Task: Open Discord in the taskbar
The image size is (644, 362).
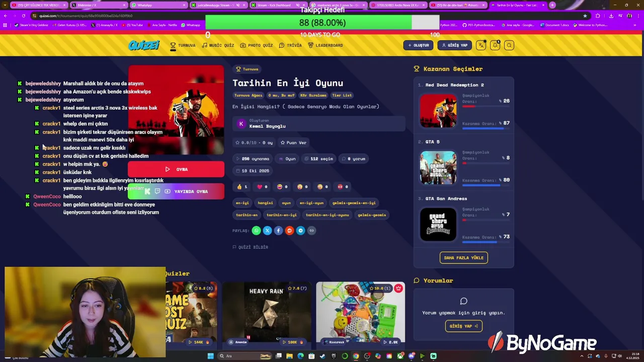Action: pyautogui.click(x=411, y=356)
